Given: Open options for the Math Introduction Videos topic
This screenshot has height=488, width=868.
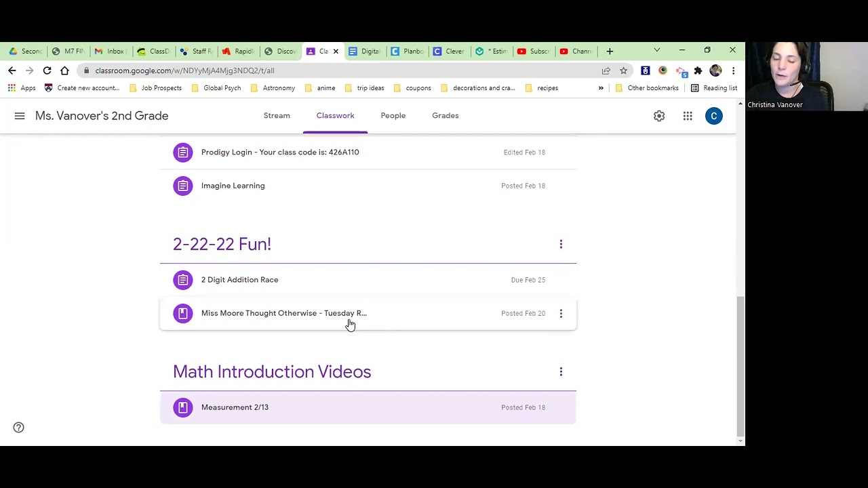Looking at the screenshot, I should point(561,371).
